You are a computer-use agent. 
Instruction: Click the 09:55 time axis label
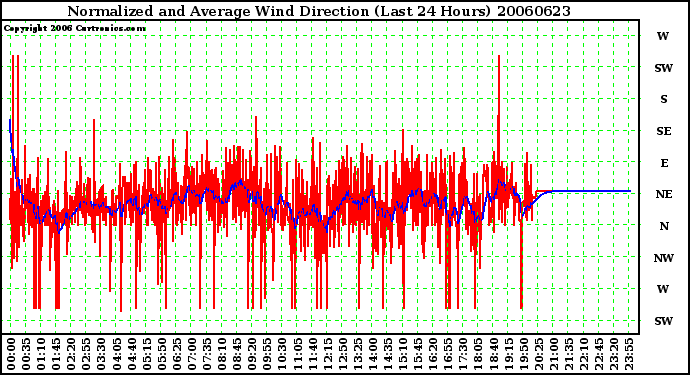(267, 354)
